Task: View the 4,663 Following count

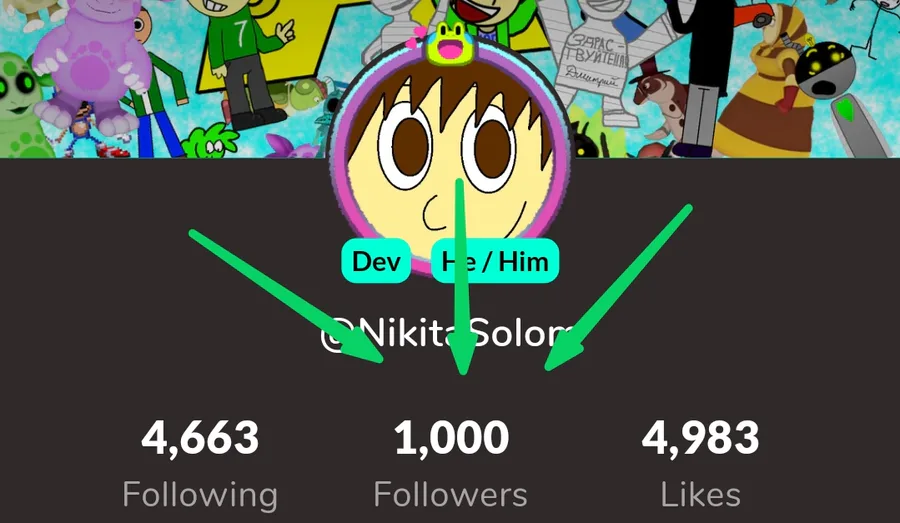Action: pyautogui.click(x=200, y=438)
